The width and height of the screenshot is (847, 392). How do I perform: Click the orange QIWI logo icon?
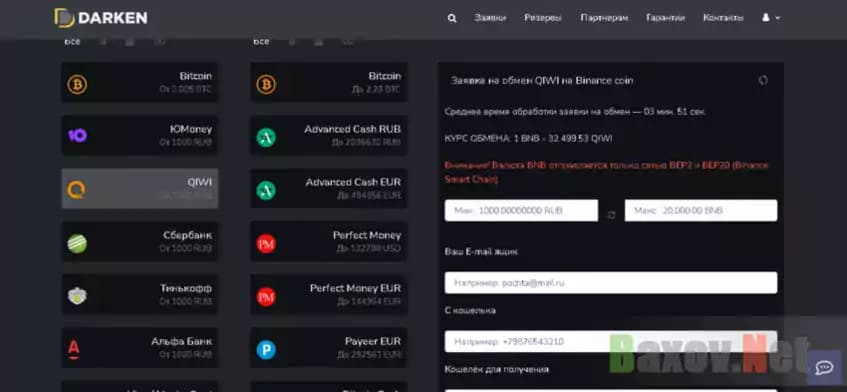[77, 190]
